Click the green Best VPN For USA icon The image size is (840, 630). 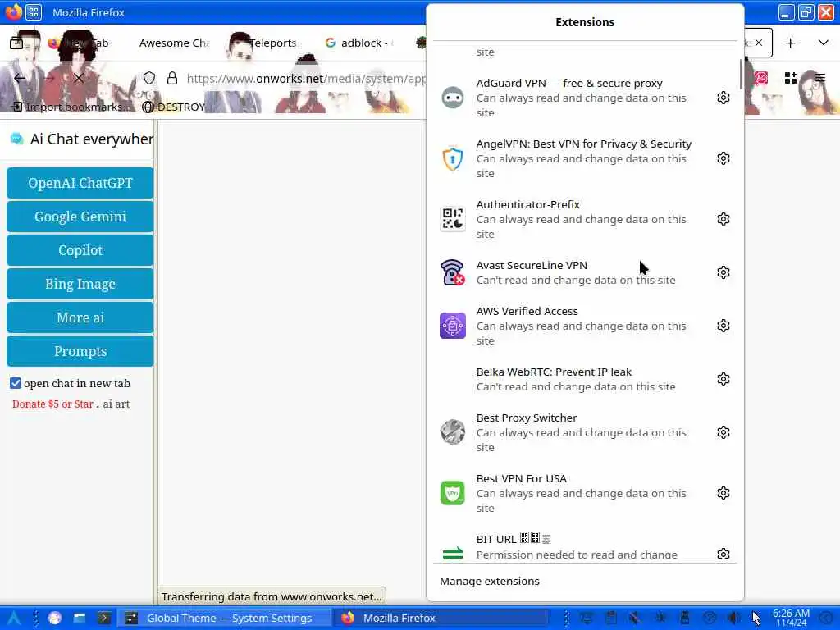pyautogui.click(x=453, y=493)
